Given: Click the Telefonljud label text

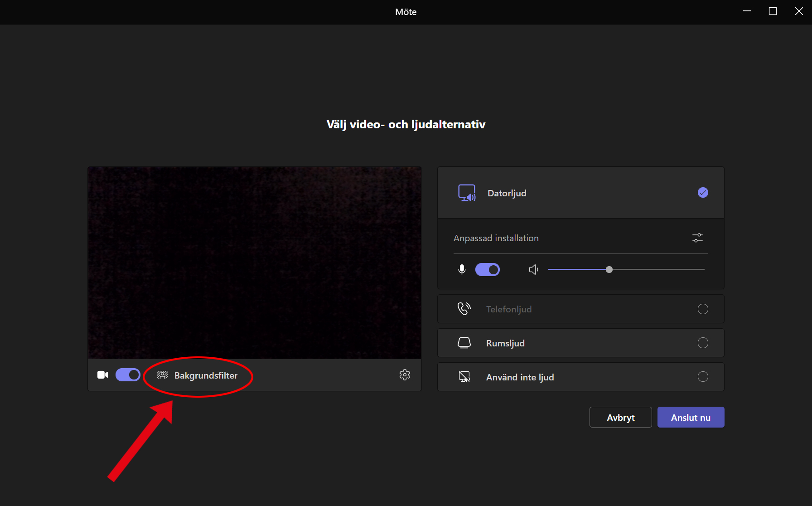Looking at the screenshot, I should coord(509,309).
